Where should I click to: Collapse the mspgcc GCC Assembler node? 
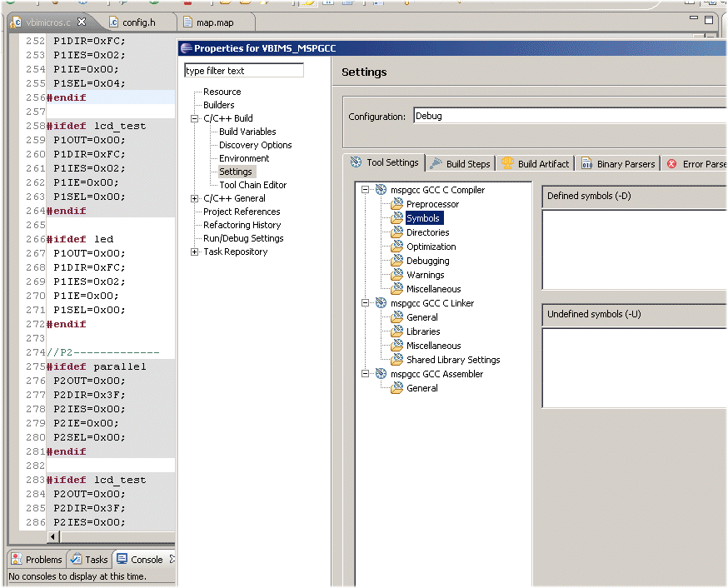[x=366, y=374]
